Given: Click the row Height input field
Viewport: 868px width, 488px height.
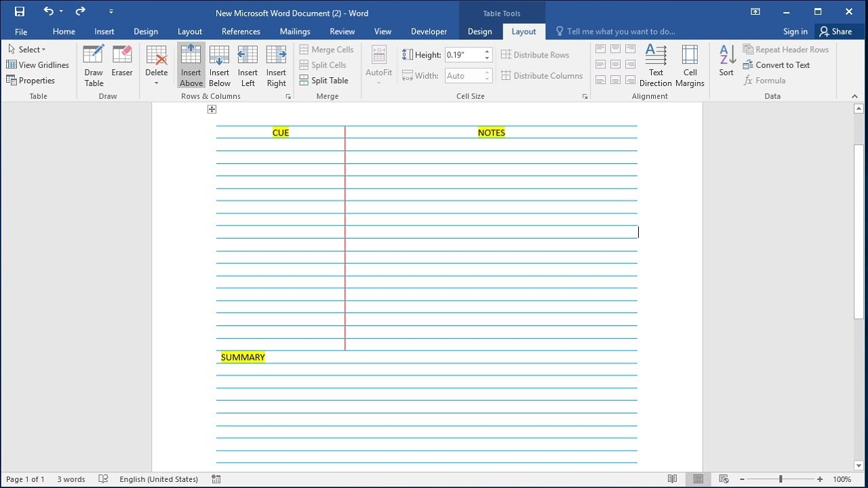Looking at the screenshot, I should (x=462, y=55).
